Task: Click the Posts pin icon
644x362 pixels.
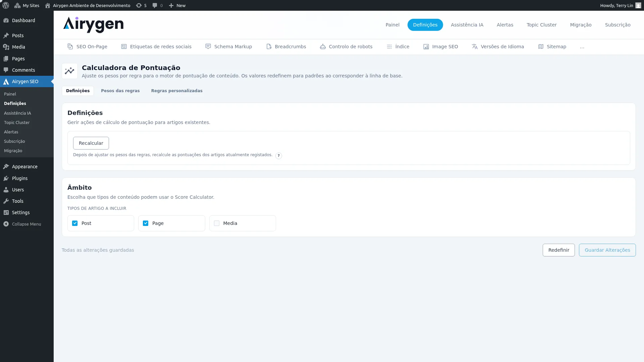Action: tap(6, 36)
